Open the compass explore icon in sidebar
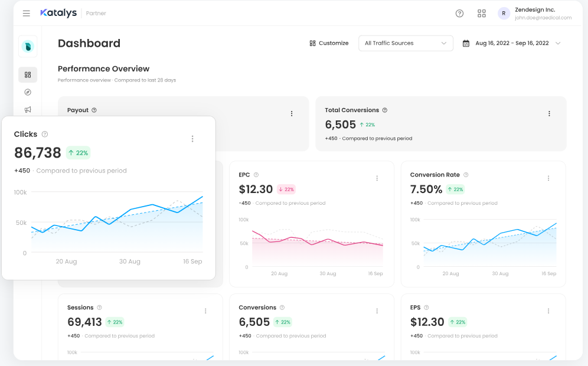The height and width of the screenshot is (366, 588). (28, 92)
